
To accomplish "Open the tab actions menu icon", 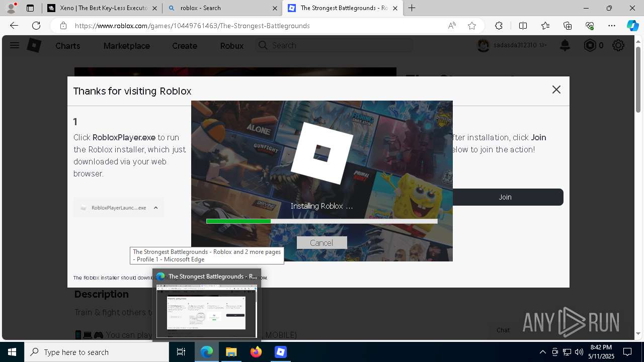I will click(x=30, y=8).
